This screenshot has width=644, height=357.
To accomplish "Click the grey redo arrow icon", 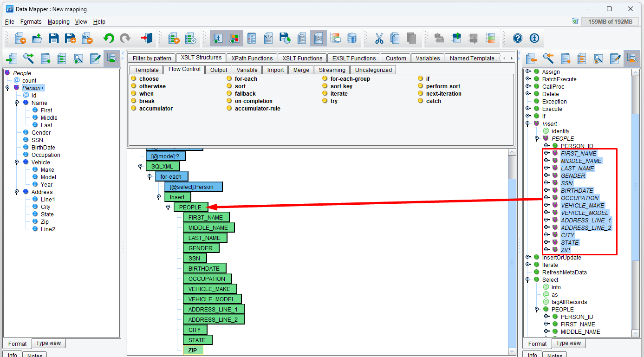I will point(125,38).
